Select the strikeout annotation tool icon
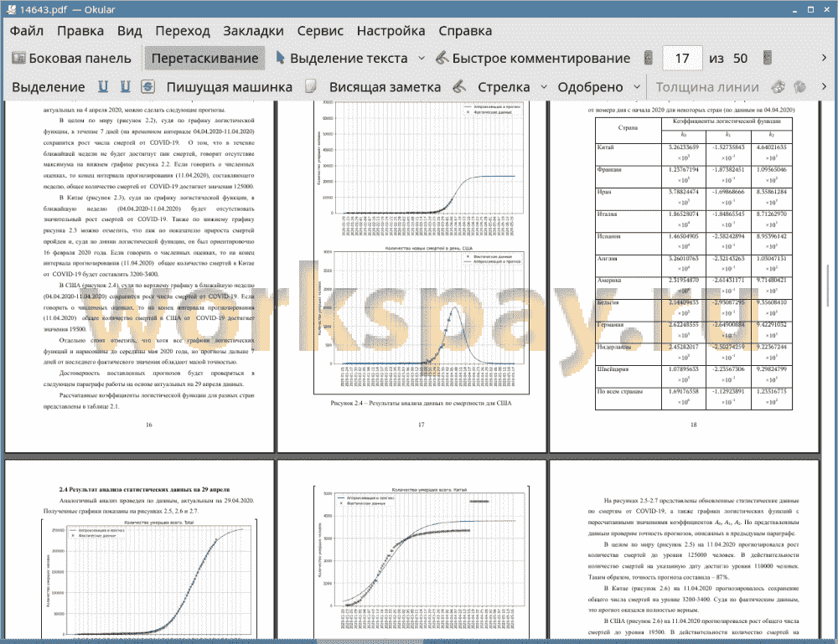 147,86
